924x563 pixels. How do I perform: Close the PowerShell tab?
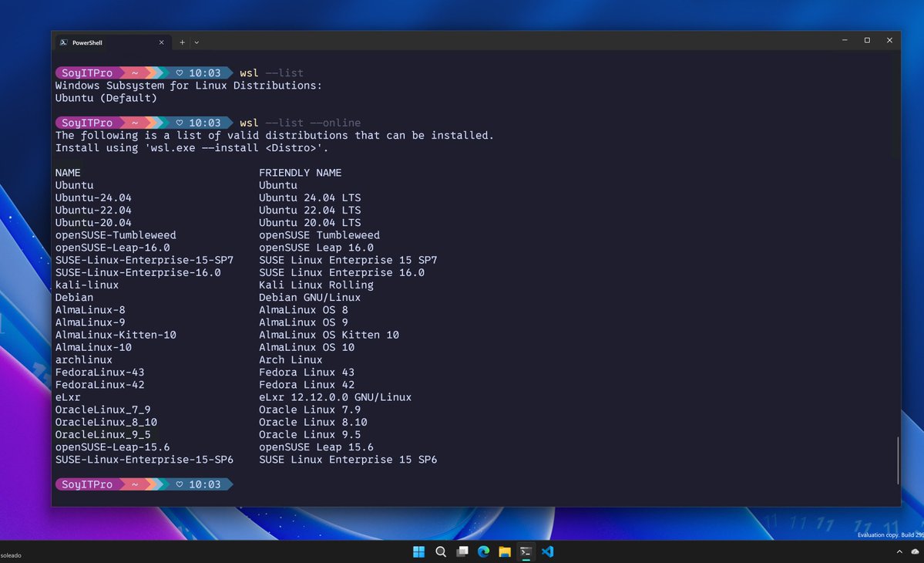coord(162,42)
